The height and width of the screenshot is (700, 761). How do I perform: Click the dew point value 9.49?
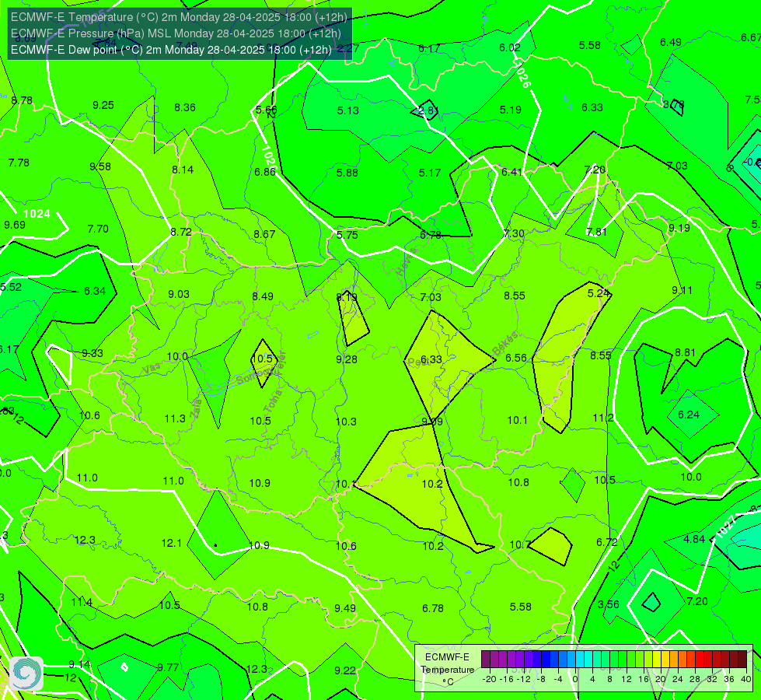click(345, 608)
